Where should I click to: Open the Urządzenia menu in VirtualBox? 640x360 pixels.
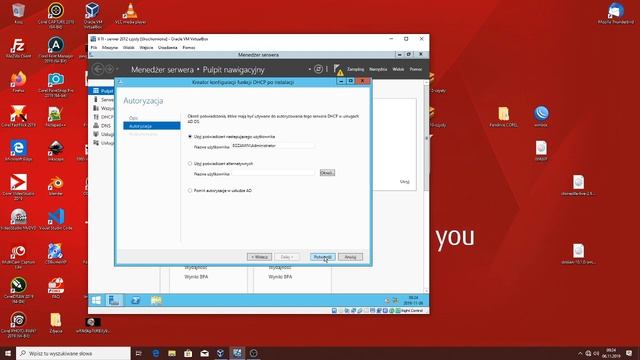[x=168, y=48]
